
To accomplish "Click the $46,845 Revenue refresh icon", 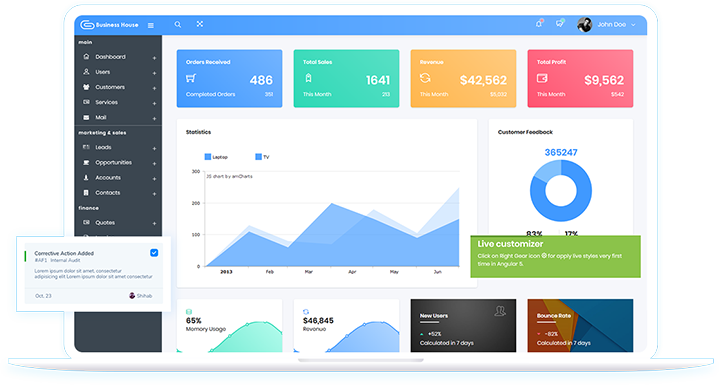I will [306, 312].
